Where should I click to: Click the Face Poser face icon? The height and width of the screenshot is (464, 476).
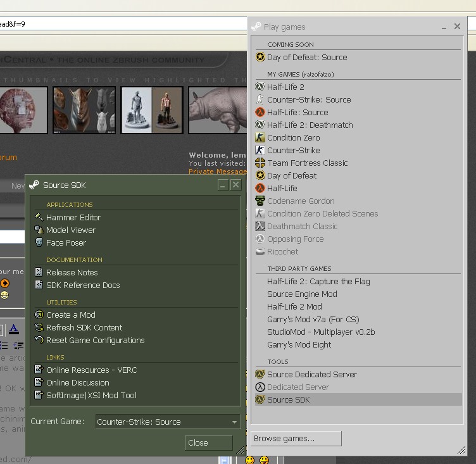(x=39, y=242)
